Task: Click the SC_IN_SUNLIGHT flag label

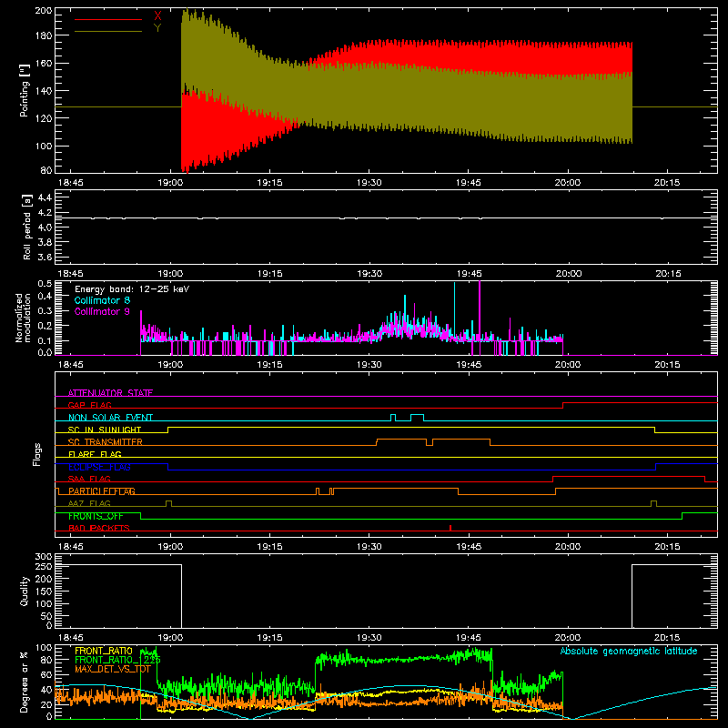Action: click(105, 430)
